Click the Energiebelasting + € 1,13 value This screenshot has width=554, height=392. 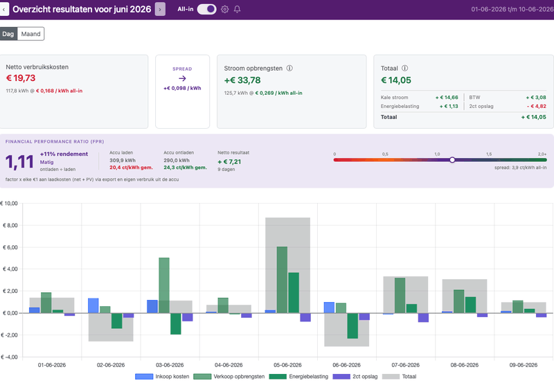(x=449, y=106)
